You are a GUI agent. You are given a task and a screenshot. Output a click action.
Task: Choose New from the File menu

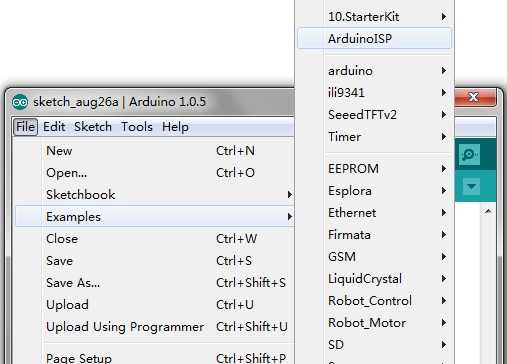(x=155, y=151)
